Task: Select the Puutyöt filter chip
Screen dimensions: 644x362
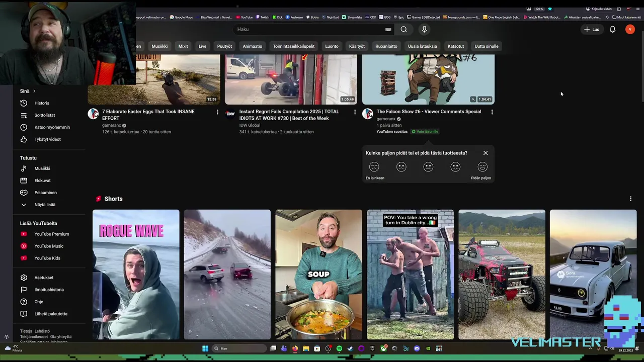Action: click(x=224, y=46)
